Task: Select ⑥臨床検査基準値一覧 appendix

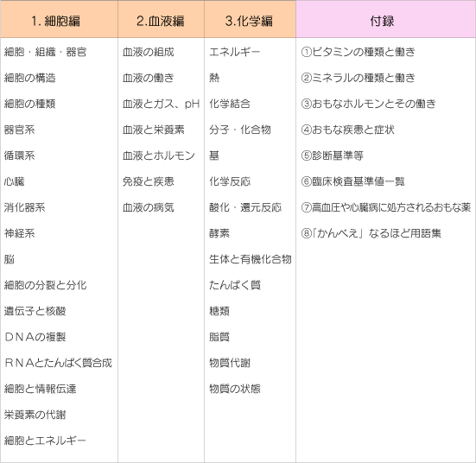Action: (353, 181)
